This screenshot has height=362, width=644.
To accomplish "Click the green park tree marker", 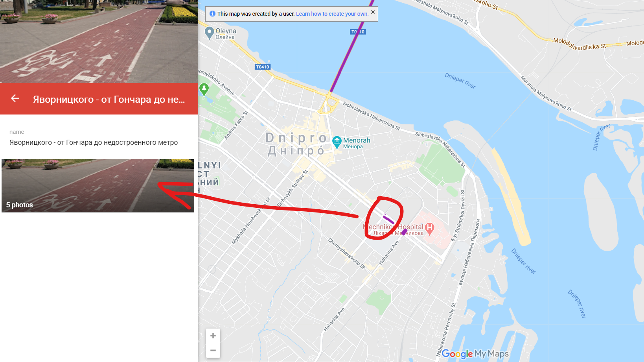I will tap(204, 89).
